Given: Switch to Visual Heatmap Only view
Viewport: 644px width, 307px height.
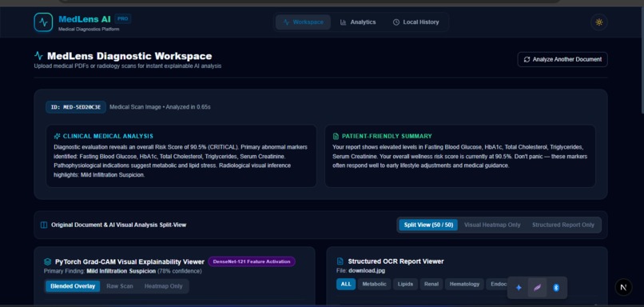Looking at the screenshot, I should pos(492,225).
